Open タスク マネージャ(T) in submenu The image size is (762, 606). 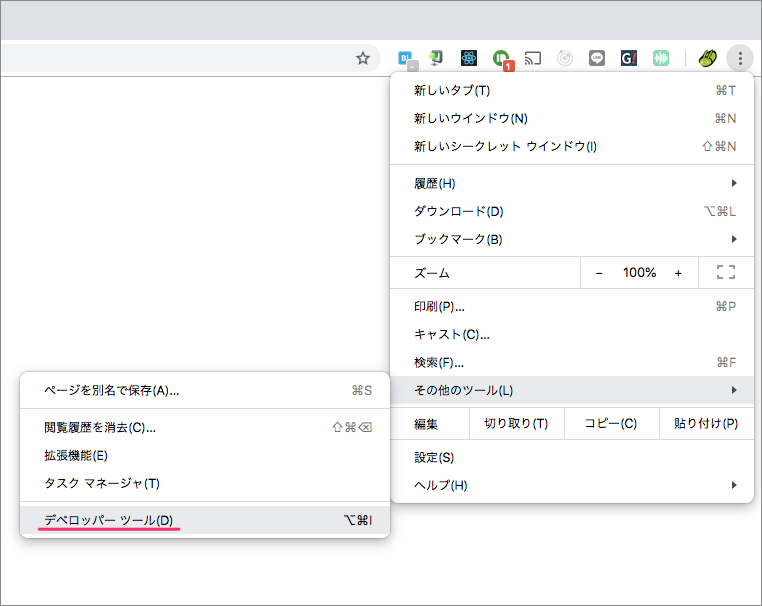(205, 483)
